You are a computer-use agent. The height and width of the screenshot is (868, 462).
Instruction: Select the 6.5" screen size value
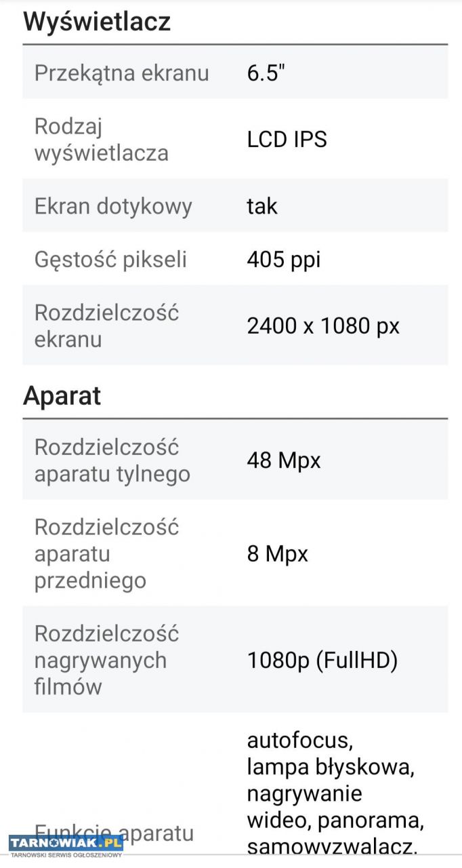pos(266,73)
